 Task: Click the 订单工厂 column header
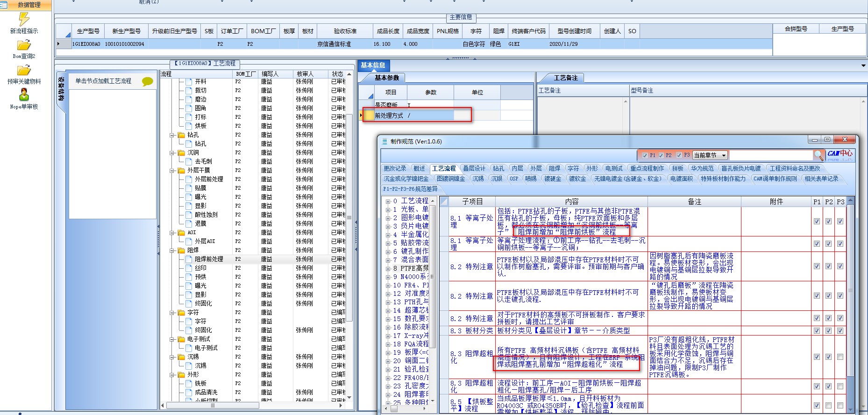232,31
